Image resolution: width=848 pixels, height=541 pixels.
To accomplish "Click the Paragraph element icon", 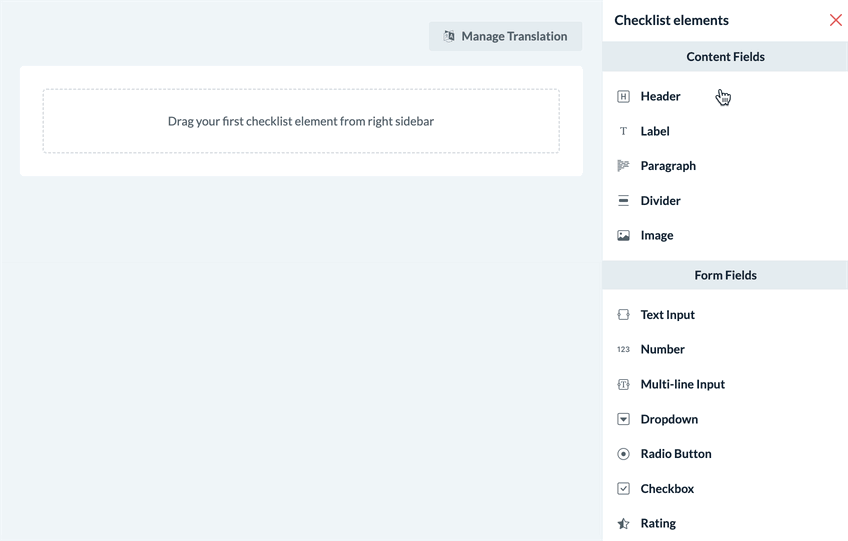I will 623,166.
